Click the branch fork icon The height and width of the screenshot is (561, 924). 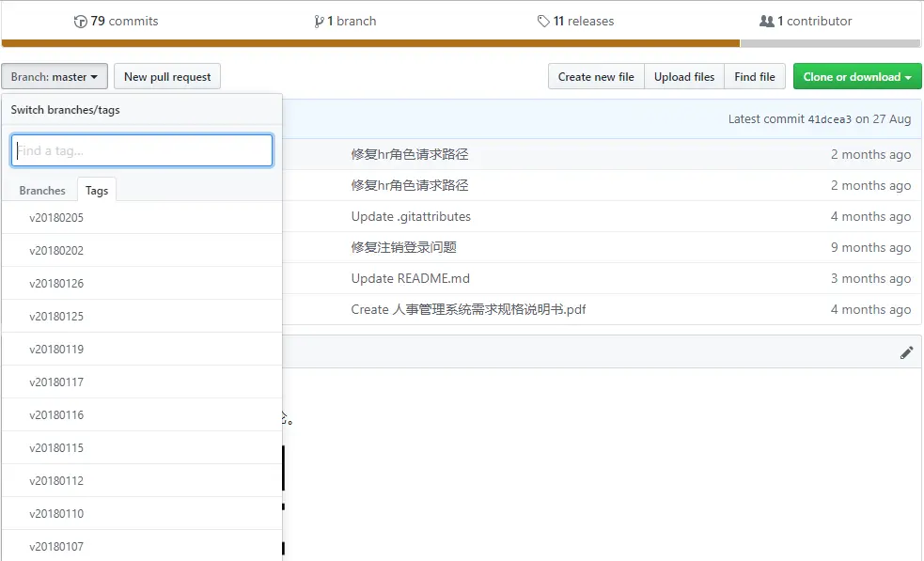click(x=319, y=22)
